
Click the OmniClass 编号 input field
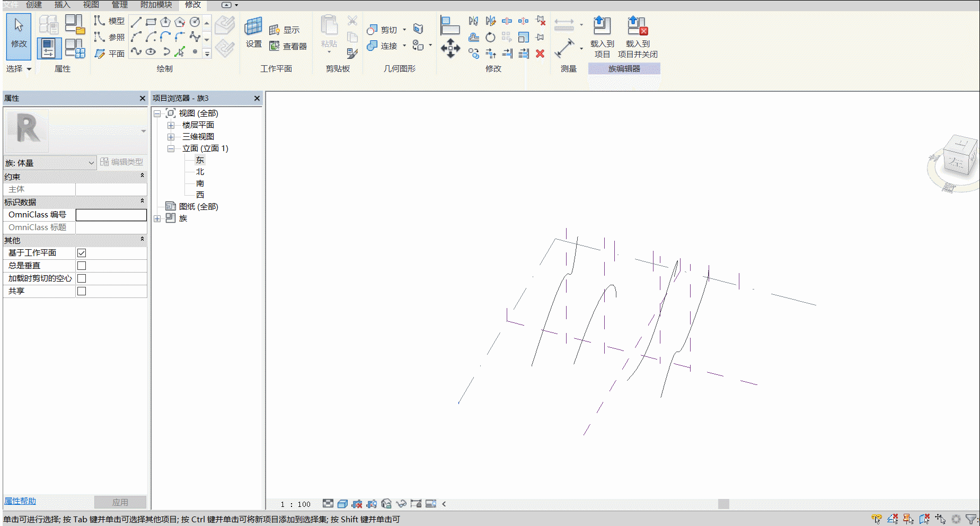click(111, 215)
